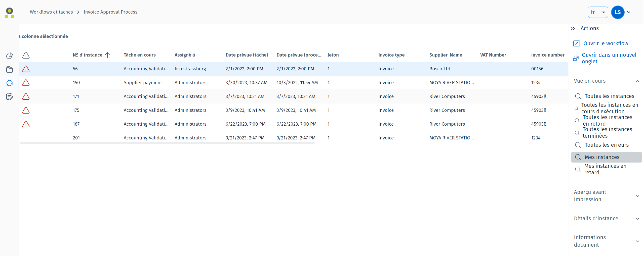The image size is (644, 256).
Task: Select the workflows refresh-arrows sidebar icon
Action: 10,83
